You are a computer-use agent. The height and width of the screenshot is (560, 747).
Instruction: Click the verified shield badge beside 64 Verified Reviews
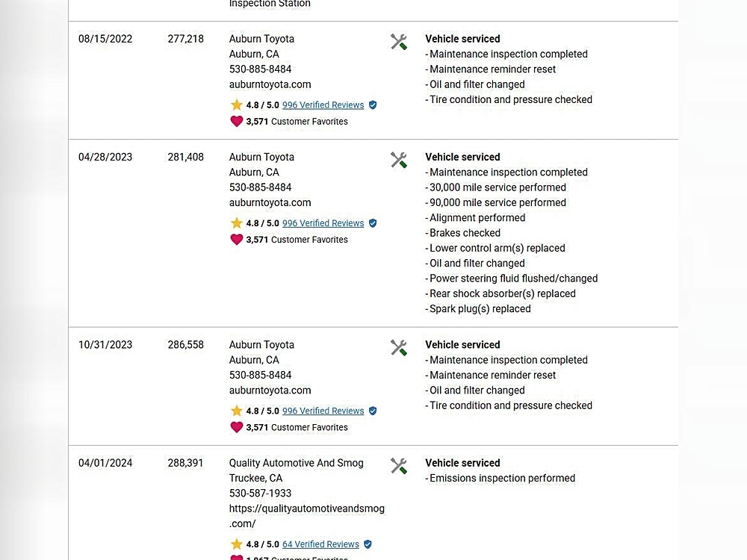pyautogui.click(x=368, y=545)
